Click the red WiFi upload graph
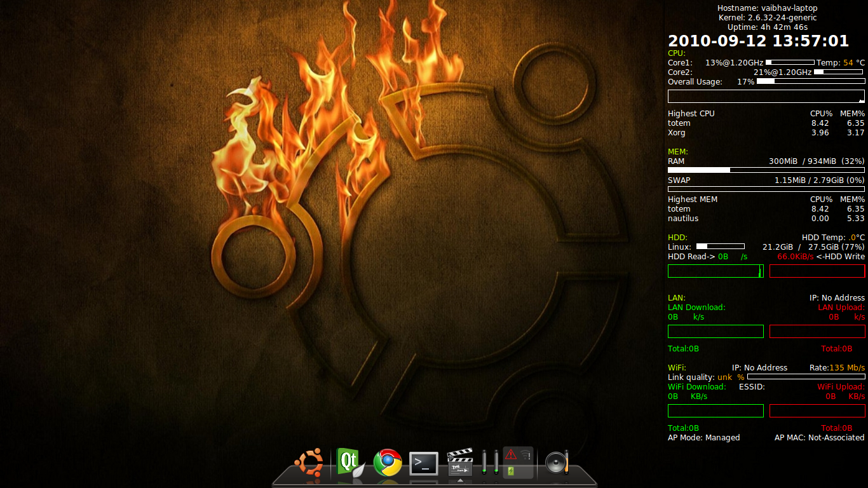 [817, 411]
